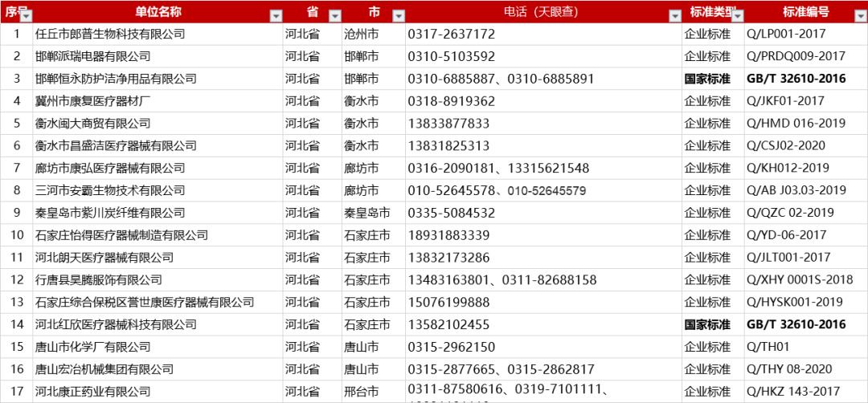Select standard number Q/QZC 02-2019
Screen dimensions: 868x403
[806, 213]
